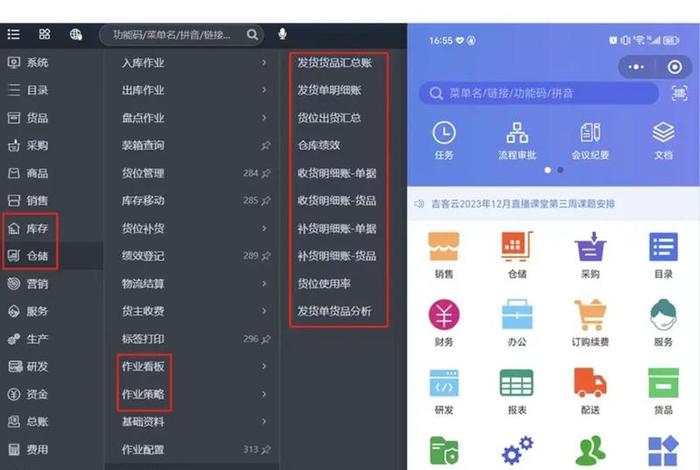Open the 商品 sidebar menu
The height and width of the screenshot is (470, 700).
point(28,173)
